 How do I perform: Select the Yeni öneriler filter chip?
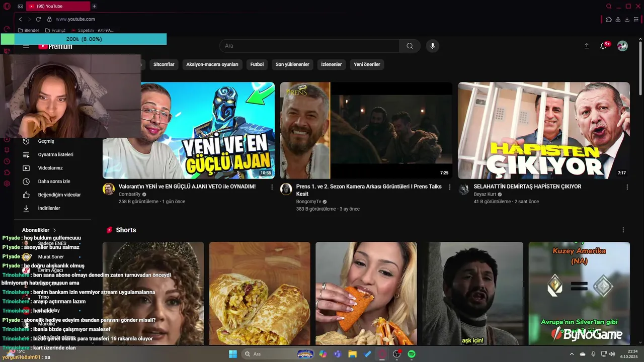(x=367, y=64)
